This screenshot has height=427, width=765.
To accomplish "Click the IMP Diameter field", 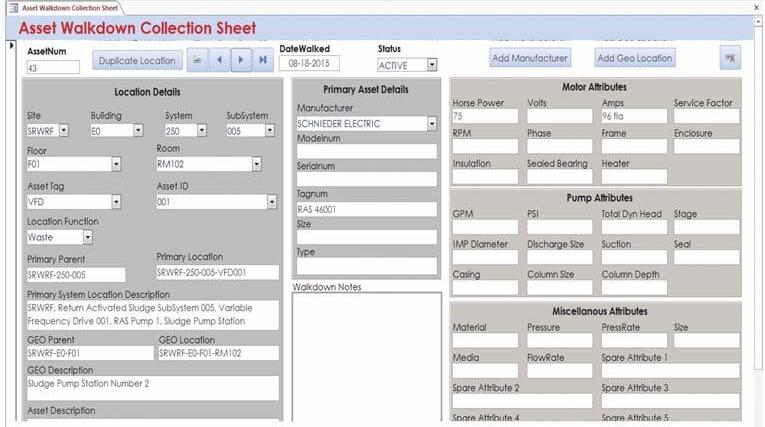I will (x=485, y=257).
